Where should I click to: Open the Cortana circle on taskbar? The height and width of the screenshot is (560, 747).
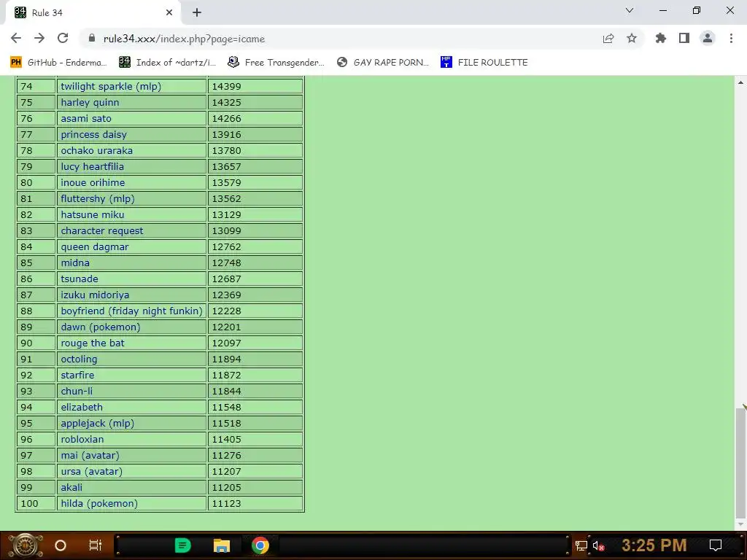(61, 545)
